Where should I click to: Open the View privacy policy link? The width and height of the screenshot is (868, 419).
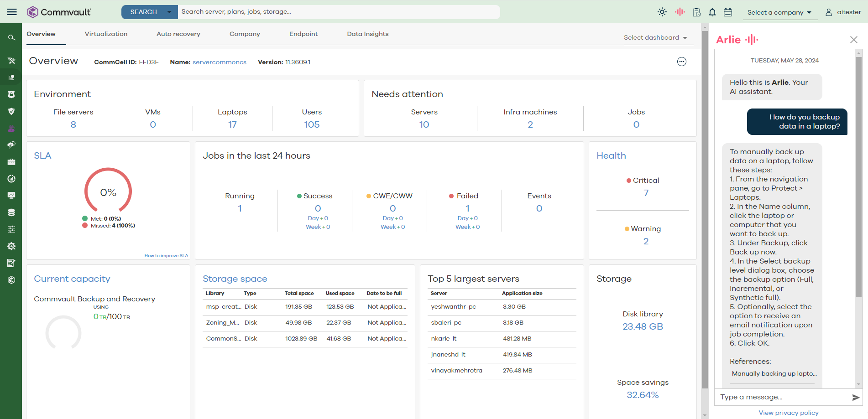point(788,413)
